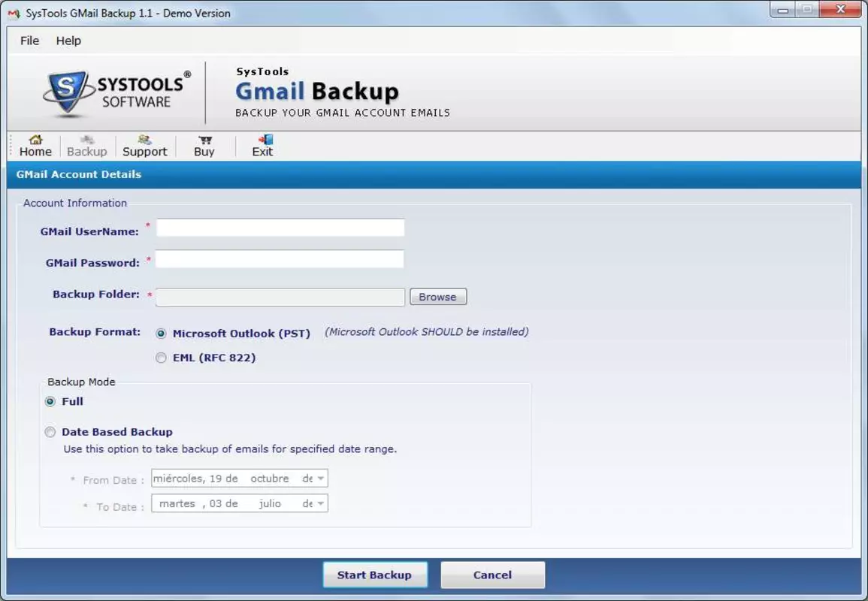Click Start Backup button
Image resolution: width=868 pixels, height=601 pixels.
pyautogui.click(x=375, y=575)
